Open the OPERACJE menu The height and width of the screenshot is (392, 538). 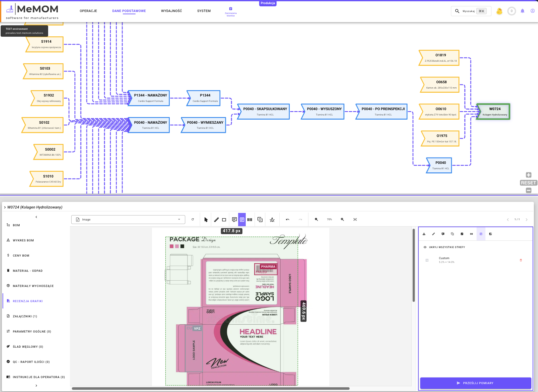[88, 11]
